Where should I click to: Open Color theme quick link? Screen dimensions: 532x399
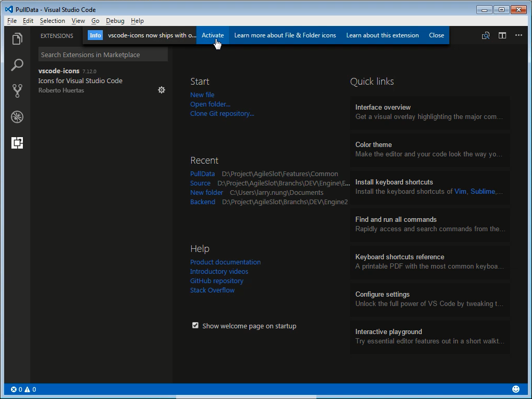[x=430, y=149]
